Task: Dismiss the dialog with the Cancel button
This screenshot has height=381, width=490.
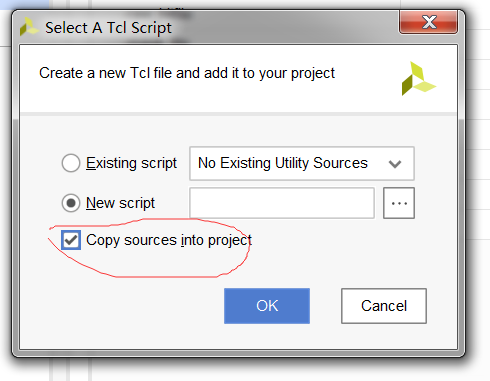Action: pos(384,306)
